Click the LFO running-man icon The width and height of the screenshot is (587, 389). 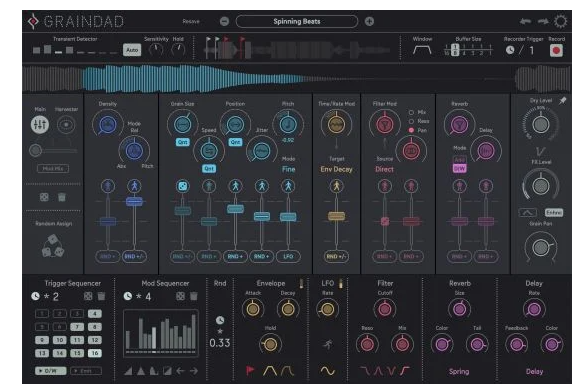coord(328,344)
